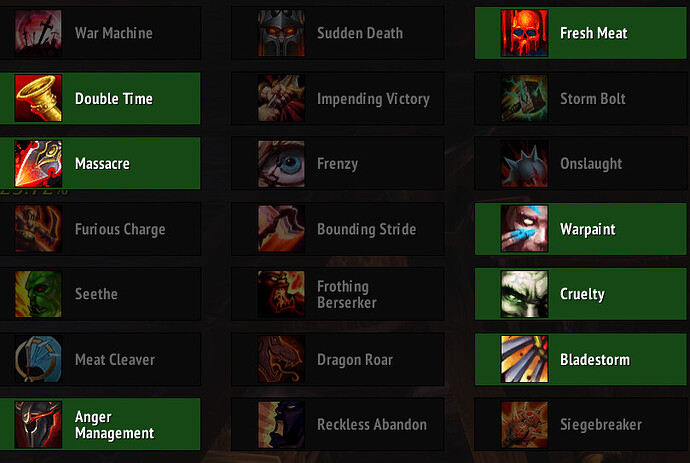This screenshot has width=690, height=463.
Task: Pick the Reckless Abandon talent
Action: click(x=338, y=424)
